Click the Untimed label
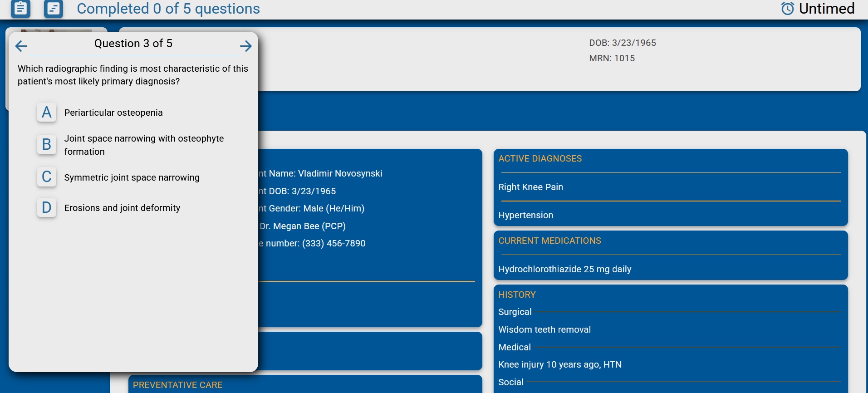Screen dimensions: 868x393 click(827, 9)
